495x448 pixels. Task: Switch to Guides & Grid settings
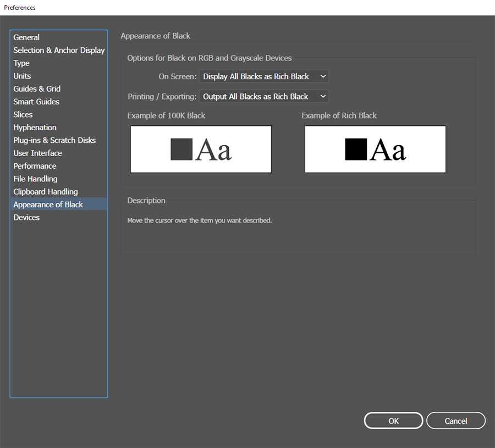(37, 89)
